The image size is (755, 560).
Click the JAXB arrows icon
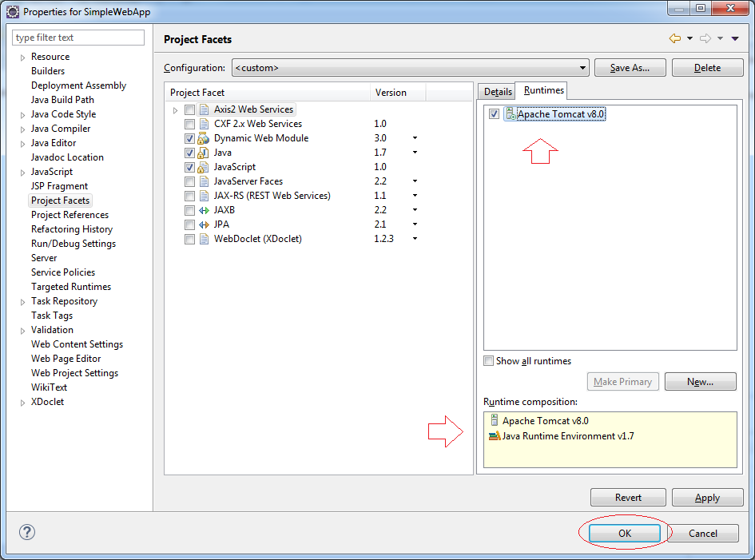[205, 210]
